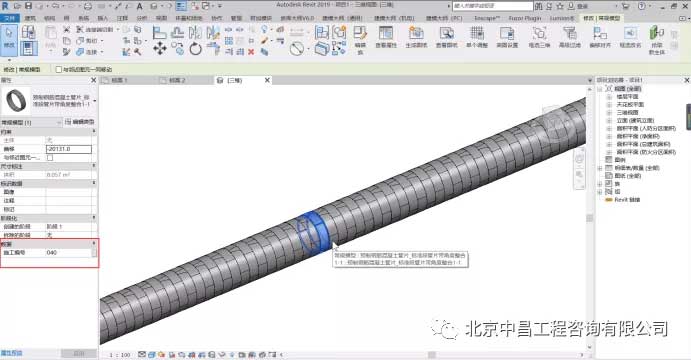Click the Measure circle tool icon
The image size is (691, 360).
click(297, 48)
